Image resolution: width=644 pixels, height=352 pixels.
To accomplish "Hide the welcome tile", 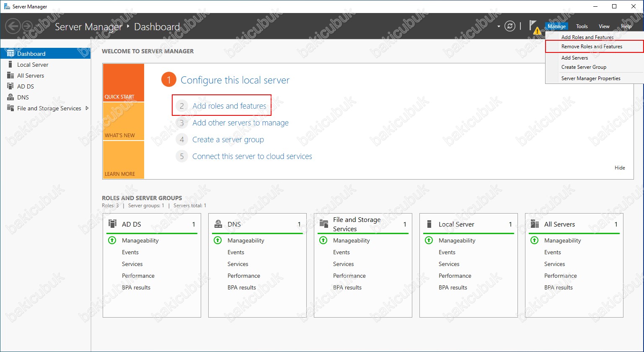I will pos(620,168).
